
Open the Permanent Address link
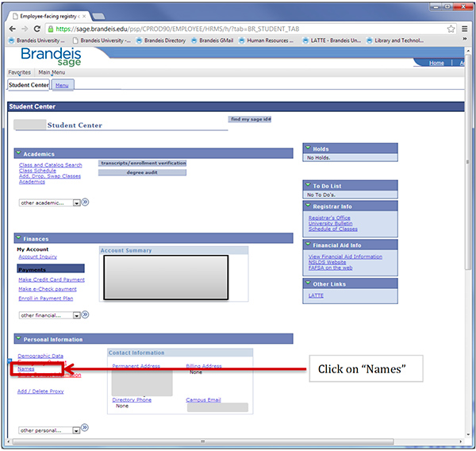136,366
